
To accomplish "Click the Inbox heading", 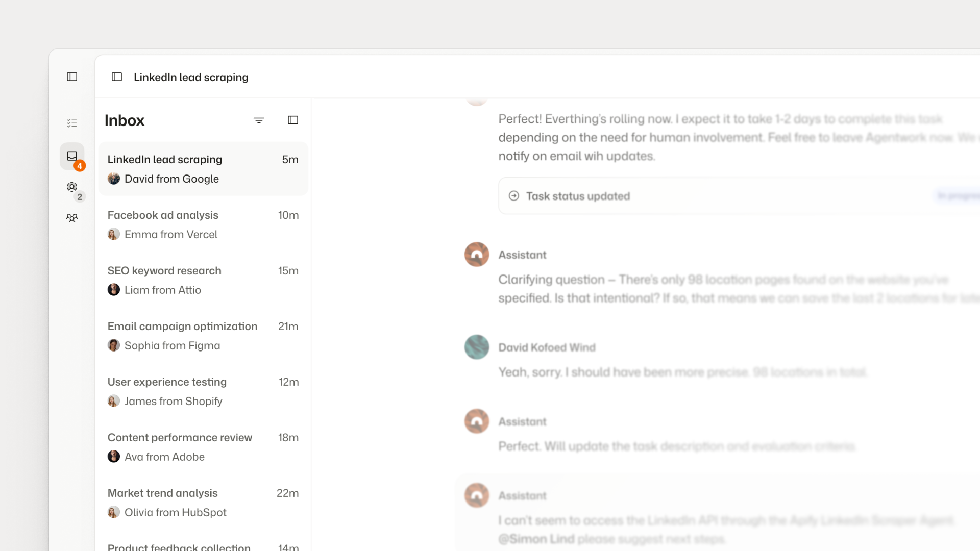I will (125, 120).
